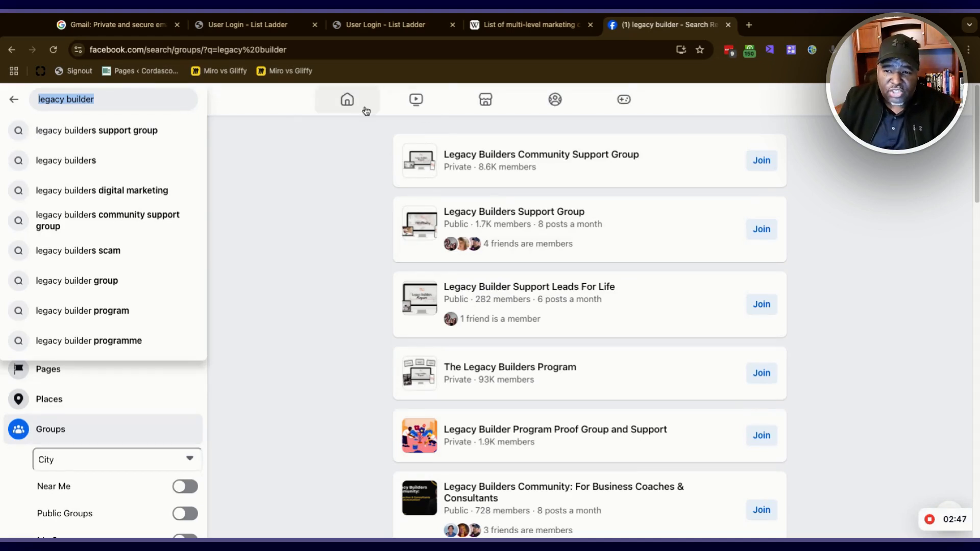The height and width of the screenshot is (551, 980).
Task: Open Signout bookmark
Action: pyautogui.click(x=73, y=71)
